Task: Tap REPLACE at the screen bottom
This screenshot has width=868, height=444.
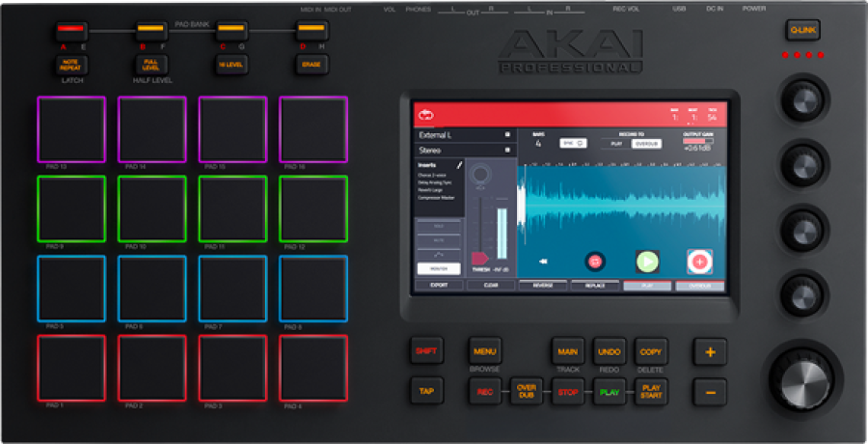Action: click(595, 285)
